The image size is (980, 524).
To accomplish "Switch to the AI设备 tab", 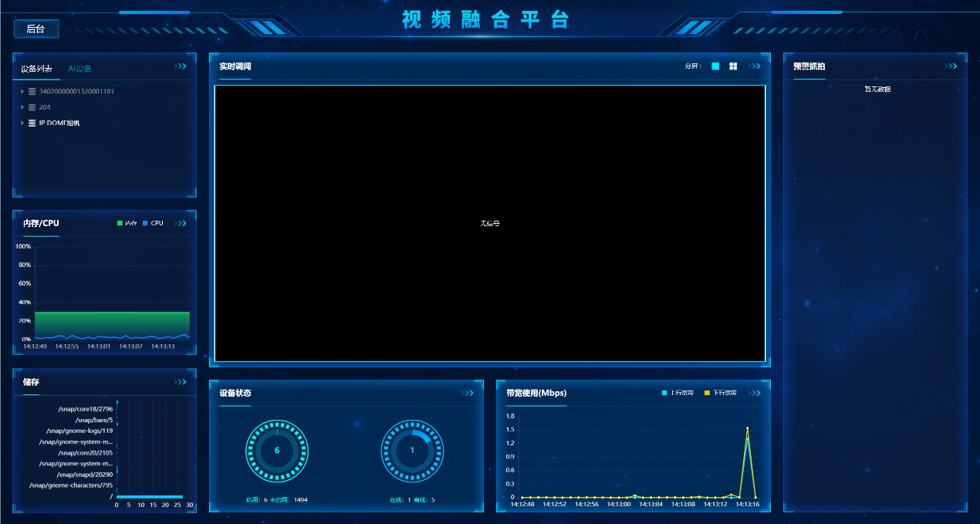I will tap(80, 68).
